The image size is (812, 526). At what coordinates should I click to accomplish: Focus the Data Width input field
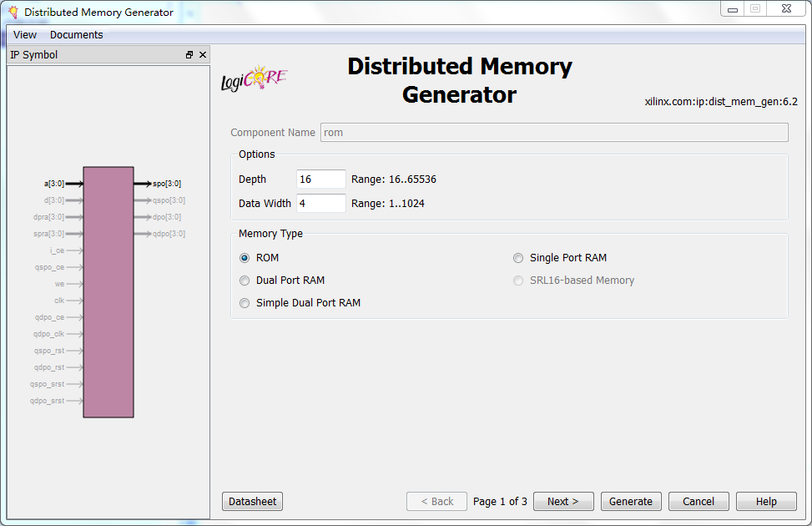click(321, 203)
